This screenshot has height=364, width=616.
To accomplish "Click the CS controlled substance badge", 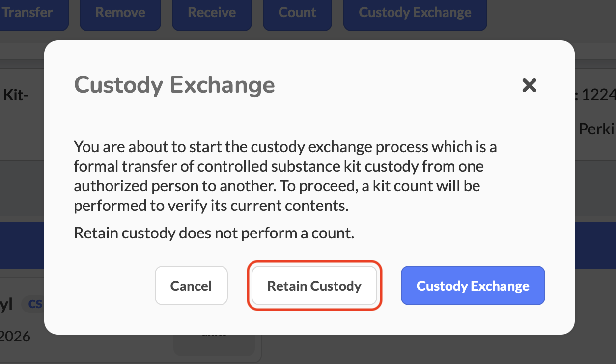I will coord(34,304).
